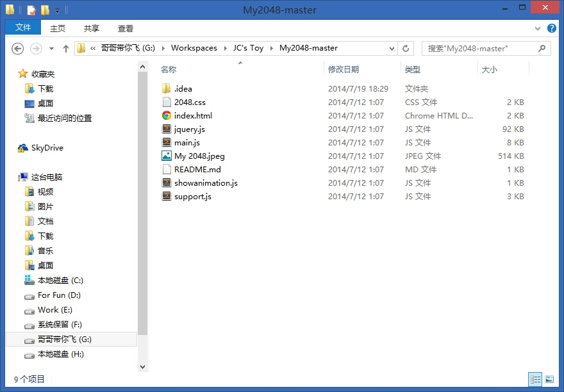564x392 pixels.
Task: Open the Help question mark
Action: click(x=552, y=28)
